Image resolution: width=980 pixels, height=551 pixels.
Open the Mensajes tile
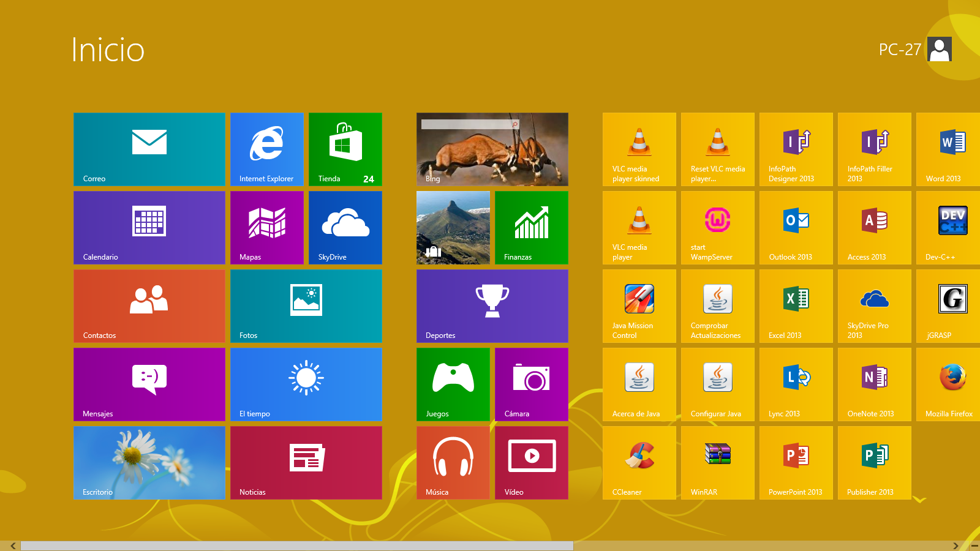[x=149, y=384]
